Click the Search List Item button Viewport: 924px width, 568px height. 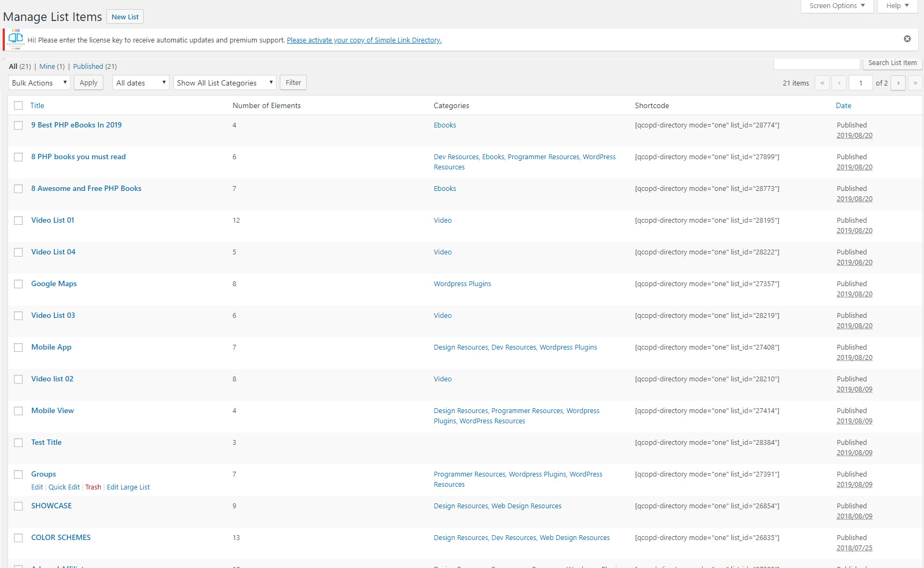[x=892, y=63]
